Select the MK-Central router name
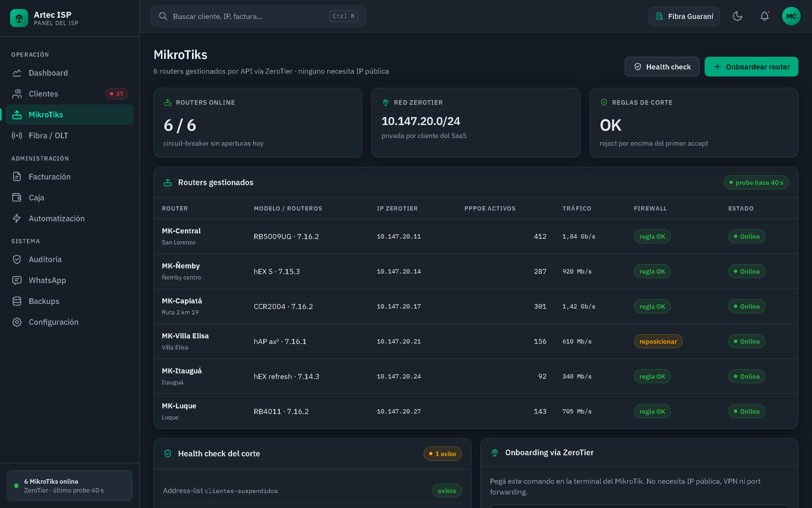Screen dimensions: 812x508 tap(181, 231)
